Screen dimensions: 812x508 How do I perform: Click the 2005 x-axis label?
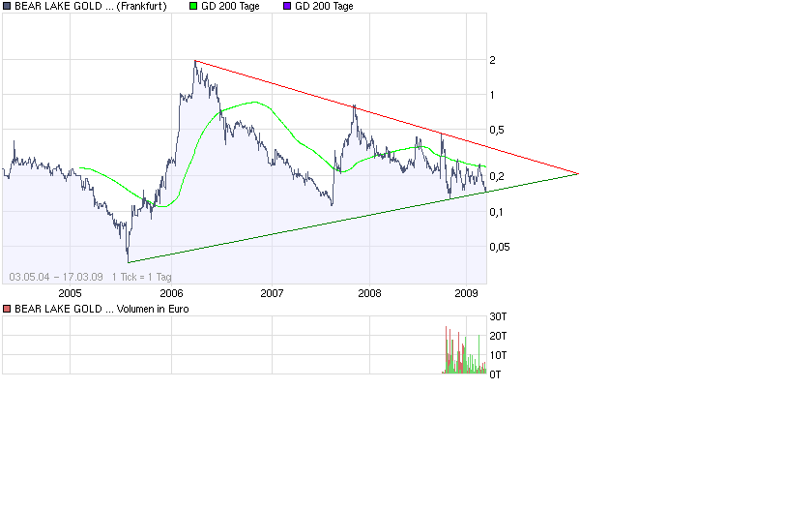pos(70,293)
